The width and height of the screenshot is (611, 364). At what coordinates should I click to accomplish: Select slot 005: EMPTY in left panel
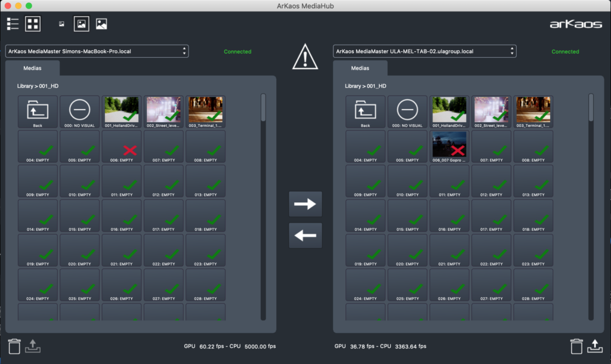click(x=79, y=147)
